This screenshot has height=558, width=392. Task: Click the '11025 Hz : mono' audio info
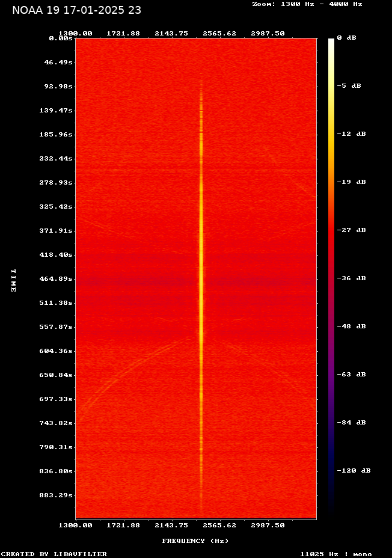[336, 554]
